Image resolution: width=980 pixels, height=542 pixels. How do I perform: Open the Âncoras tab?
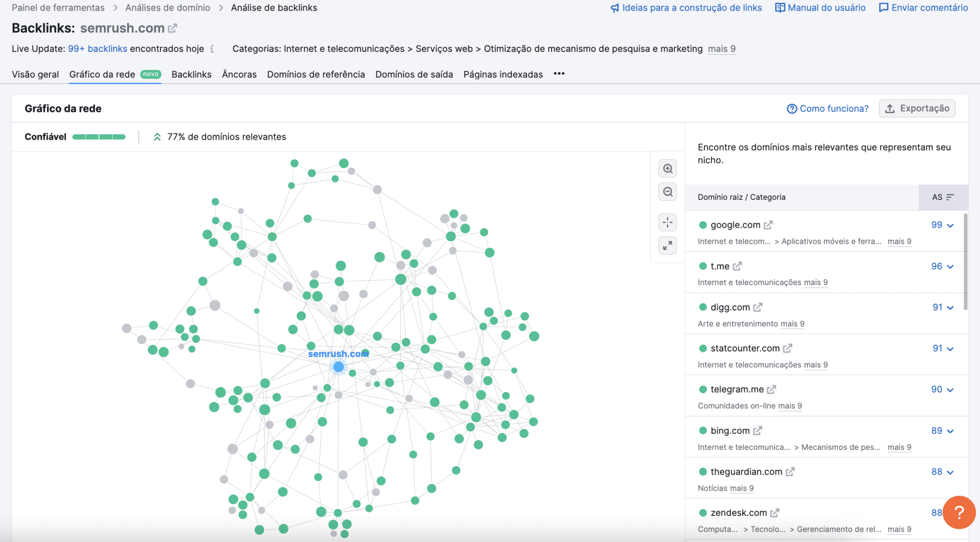(x=239, y=74)
